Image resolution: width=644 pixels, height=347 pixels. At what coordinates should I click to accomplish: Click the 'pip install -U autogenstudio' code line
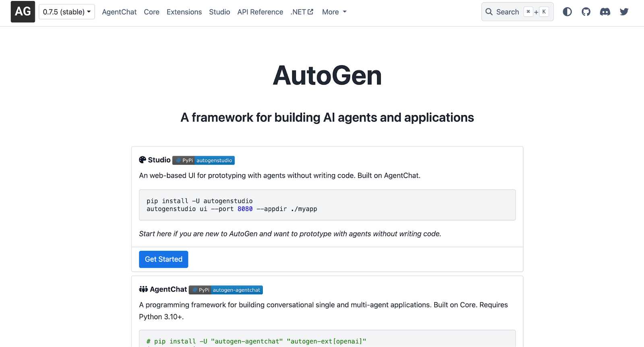point(200,201)
